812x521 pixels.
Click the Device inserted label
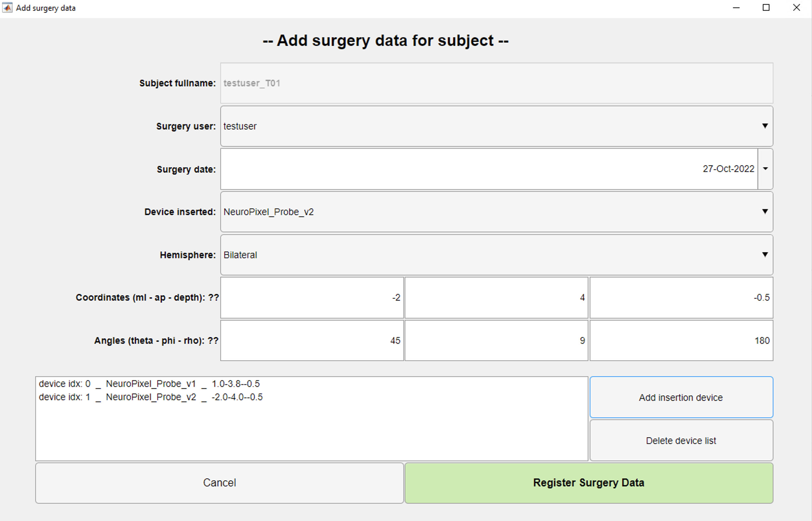click(180, 212)
